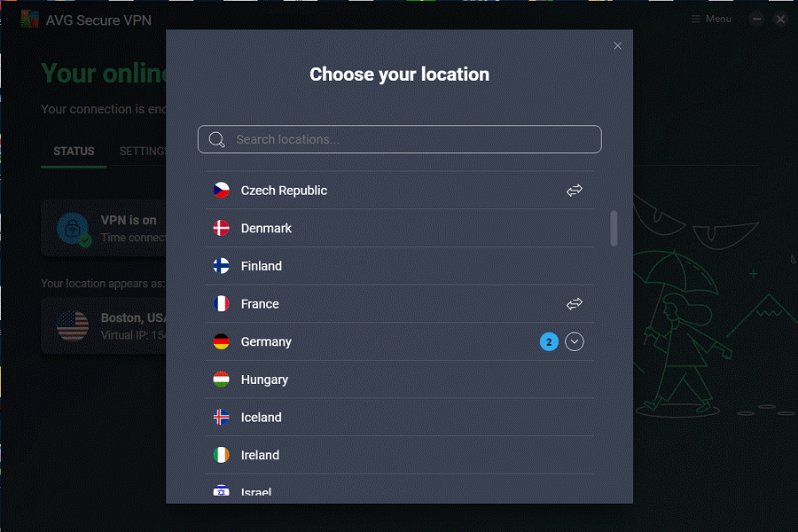The width and height of the screenshot is (798, 532).
Task: Pick the France location row
Action: (x=400, y=304)
